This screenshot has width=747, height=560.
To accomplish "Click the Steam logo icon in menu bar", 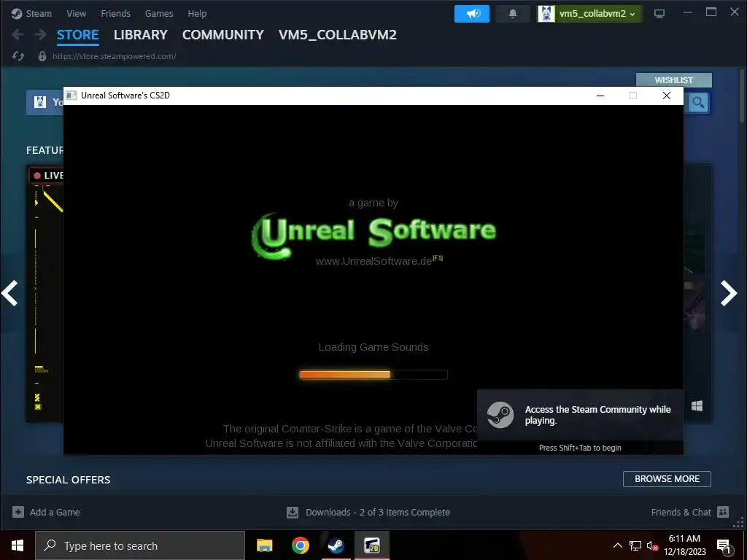I will (x=17, y=14).
